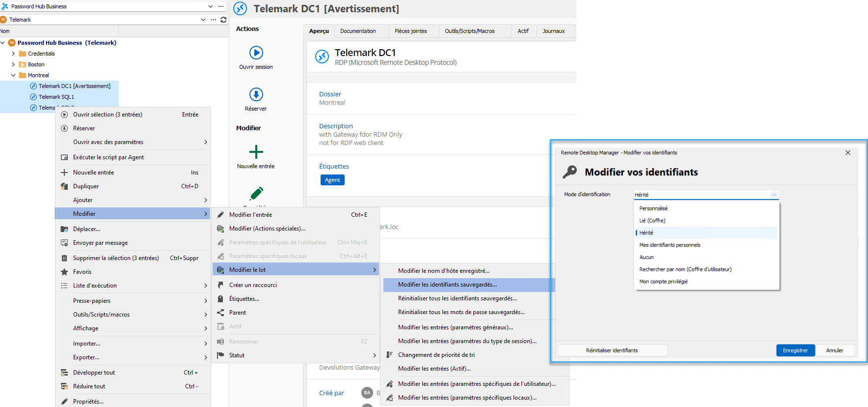Click the trash icon for Supprimer la sélection

pos(64,258)
